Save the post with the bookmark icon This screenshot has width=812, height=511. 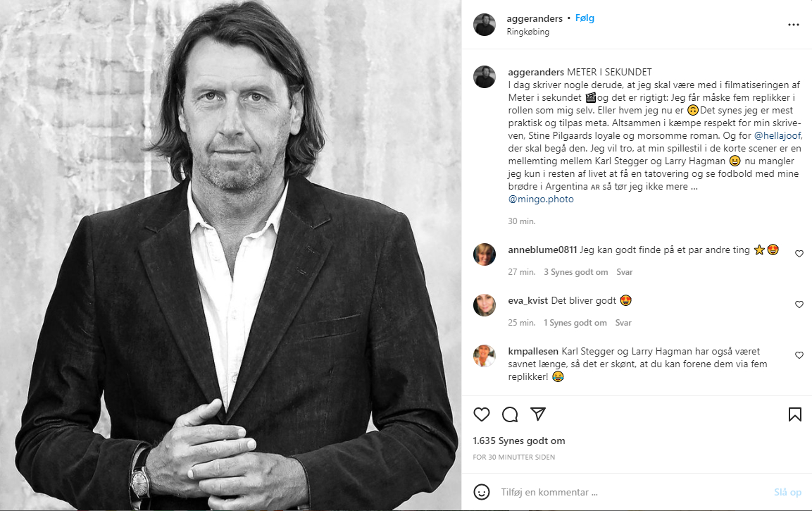tap(794, 414)
